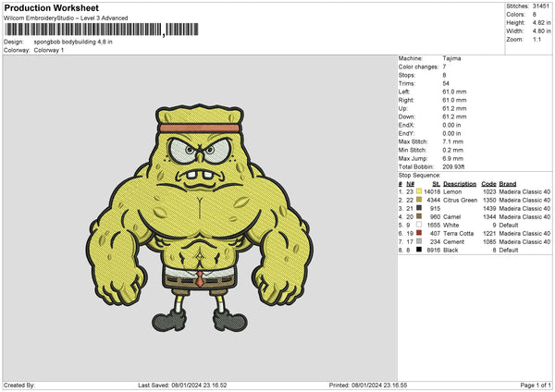Click the 'Page 1 of 1' footer text

[536, 385]
